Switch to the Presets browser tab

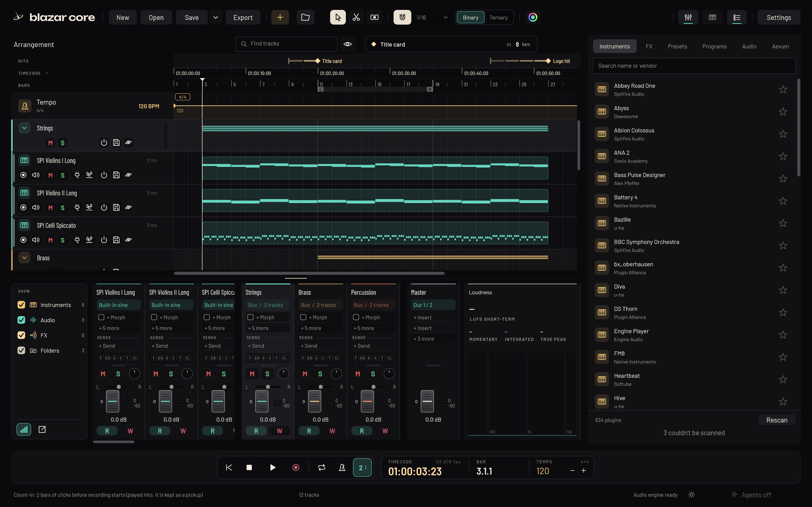coord(677,46)
